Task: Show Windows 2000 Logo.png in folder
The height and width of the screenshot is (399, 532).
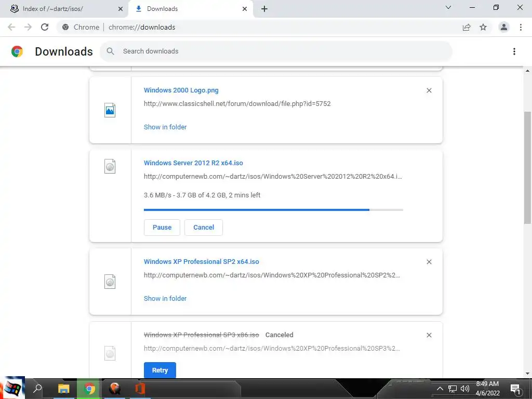Action: click(165, 127)
